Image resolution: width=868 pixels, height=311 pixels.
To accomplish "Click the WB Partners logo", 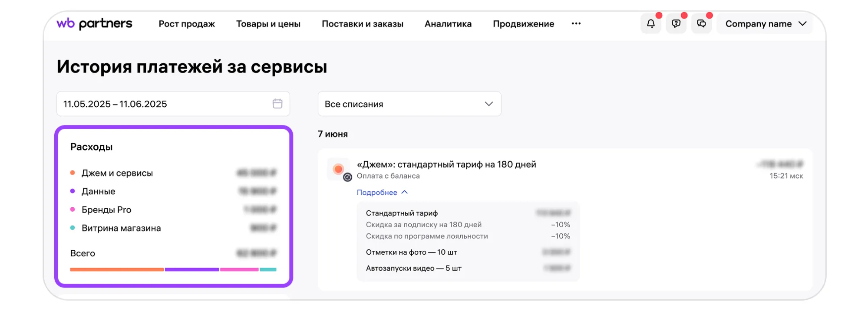I will point(94,23).
